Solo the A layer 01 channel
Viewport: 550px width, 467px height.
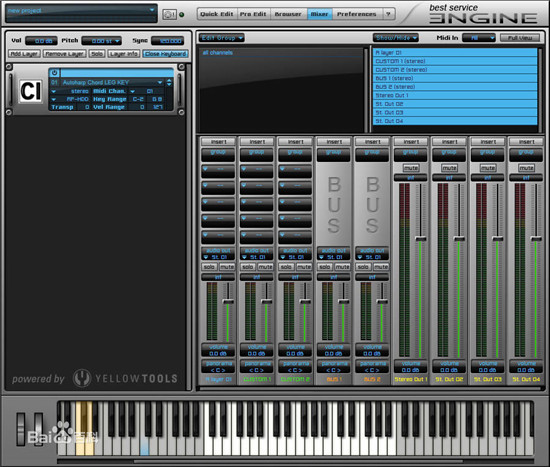pos(209,267)
